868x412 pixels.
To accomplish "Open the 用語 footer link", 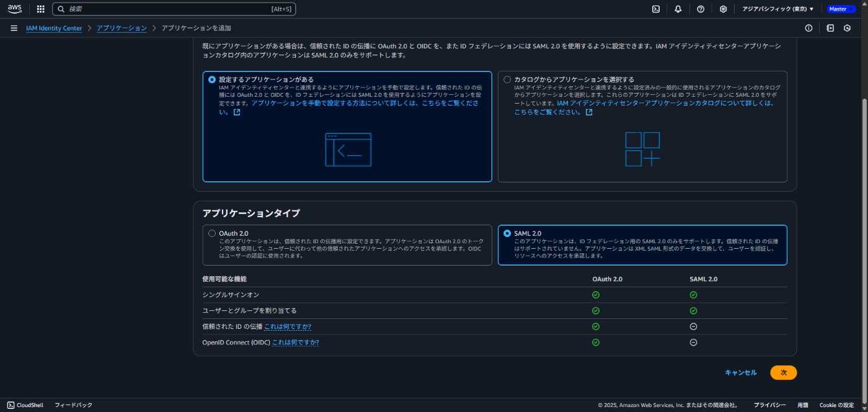I will (803, 405).
